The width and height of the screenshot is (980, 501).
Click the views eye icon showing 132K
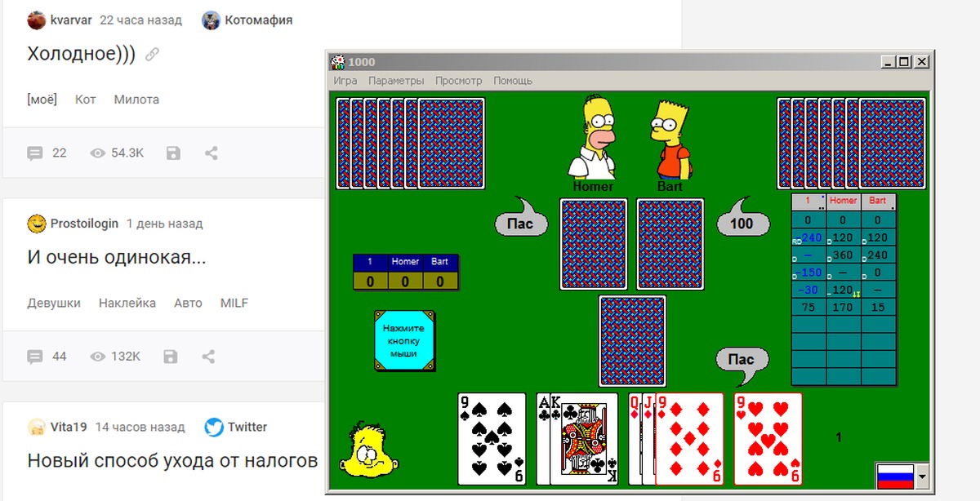tap(98, 357)
